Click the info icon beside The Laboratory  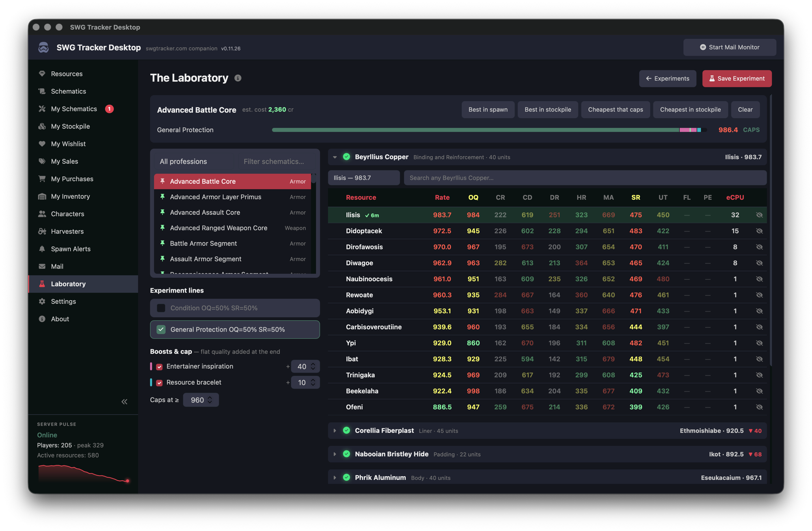[x=238, y=78]
